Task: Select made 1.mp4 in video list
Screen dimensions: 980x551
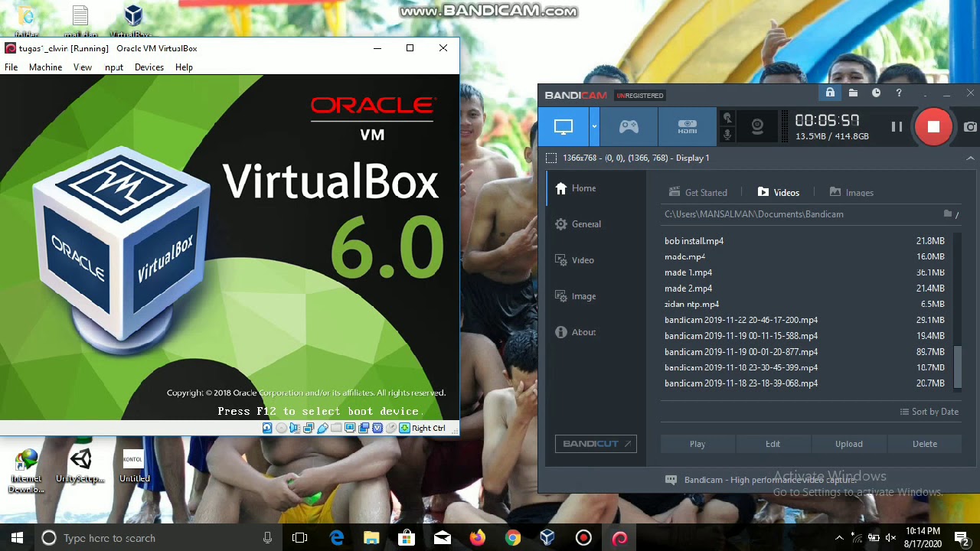Action: 805,272
